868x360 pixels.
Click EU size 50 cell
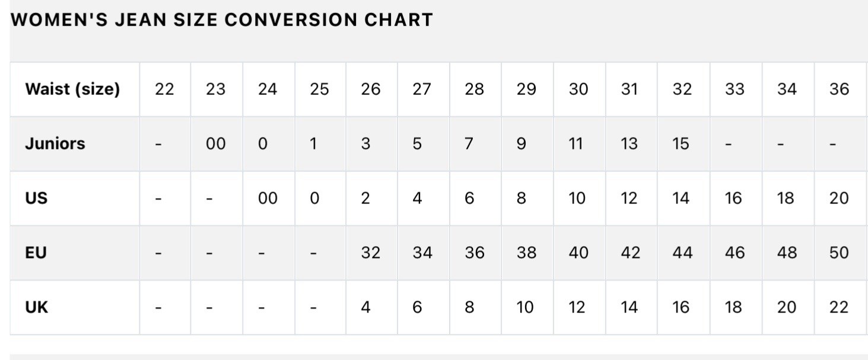coord(839,253)
